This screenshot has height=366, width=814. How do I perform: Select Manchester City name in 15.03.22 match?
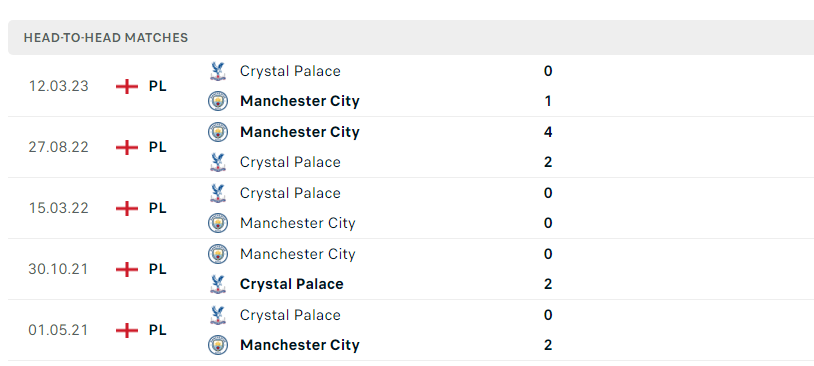pos(298,223)
